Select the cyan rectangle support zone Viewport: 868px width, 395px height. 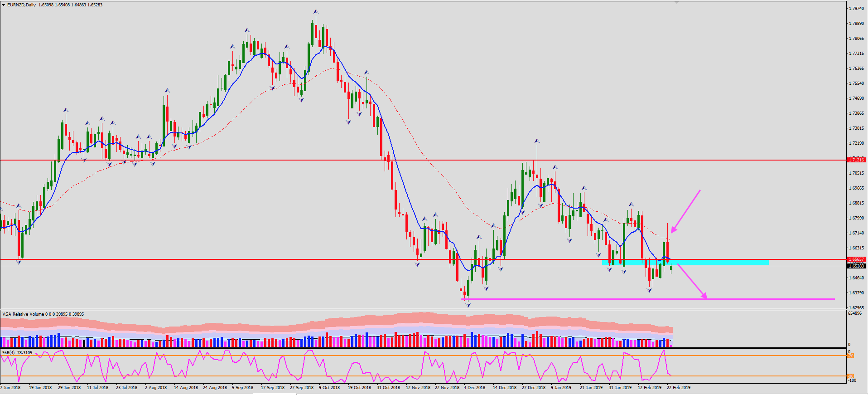coord(685,263)
